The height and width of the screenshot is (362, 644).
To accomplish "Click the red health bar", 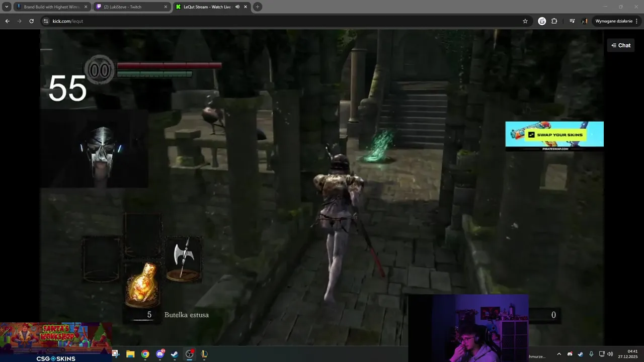I will (169, 65).
